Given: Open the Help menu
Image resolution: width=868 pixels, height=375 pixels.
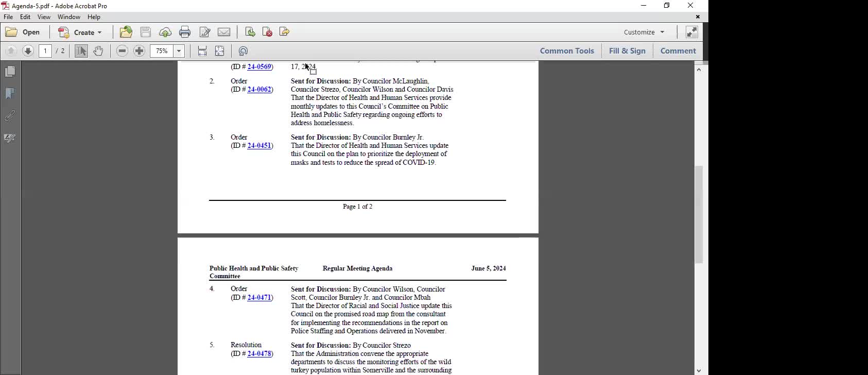Looking at the screenshot, I should (x=94, y=17).
